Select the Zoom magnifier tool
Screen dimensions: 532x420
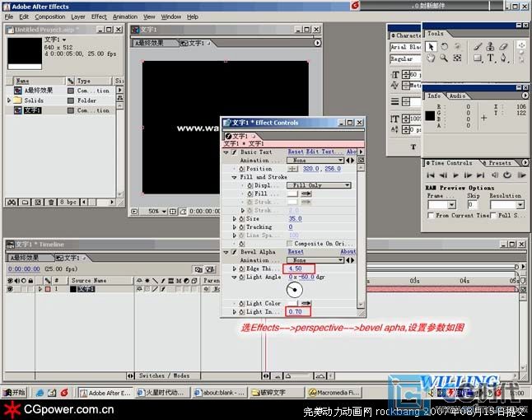444,58
